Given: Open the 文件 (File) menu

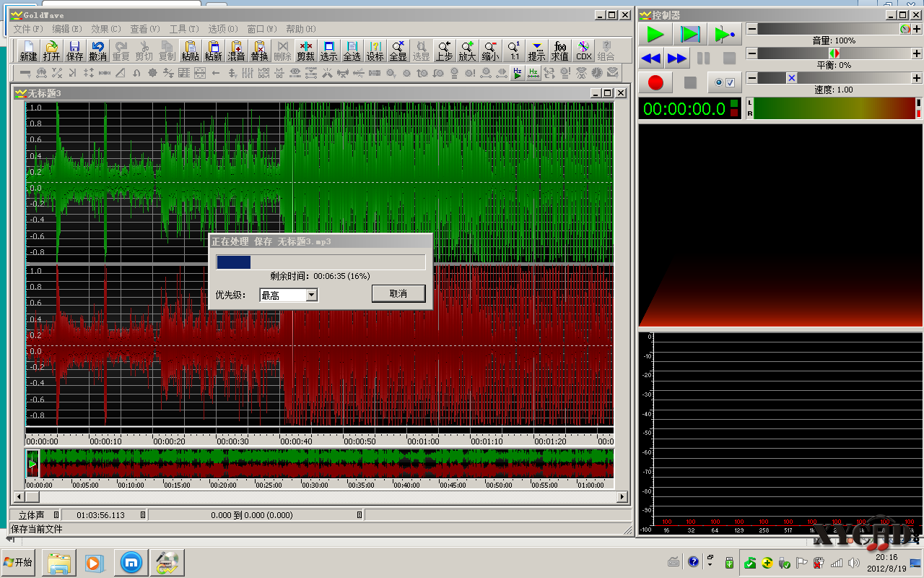Looking at the screenshot, I should [28, 29].
